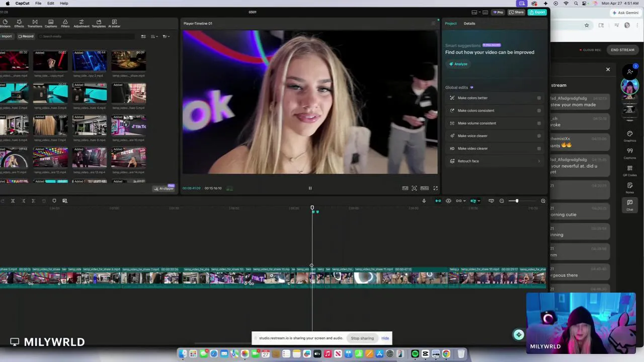The width and height of the screenshot is (644, 362).
Task: Click the Analyze smart suggestions button
Action: 458,64
